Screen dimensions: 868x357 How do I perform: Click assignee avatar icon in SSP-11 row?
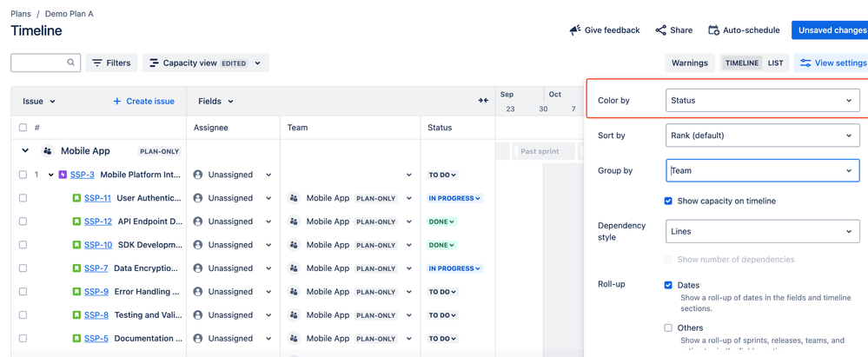(x=197, y=198)
